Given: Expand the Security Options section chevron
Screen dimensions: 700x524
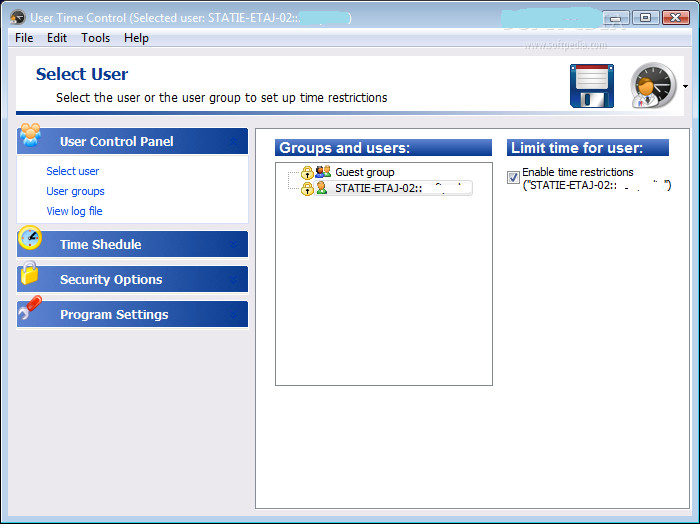Looking at the screenshot, I should click(233, 280).
